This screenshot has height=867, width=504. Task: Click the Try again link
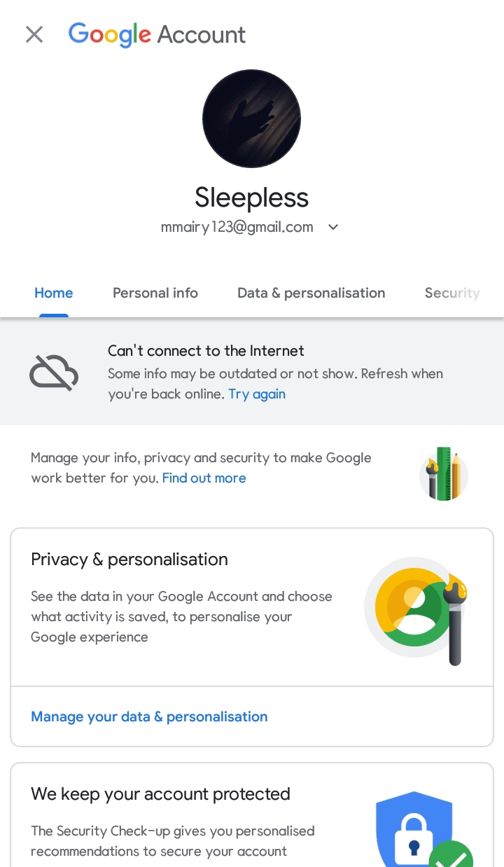pyautogui.click(x=257, y=394)
